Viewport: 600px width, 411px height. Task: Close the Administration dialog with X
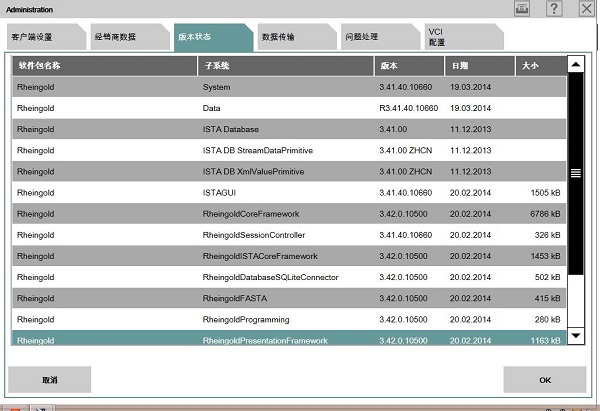586,8
